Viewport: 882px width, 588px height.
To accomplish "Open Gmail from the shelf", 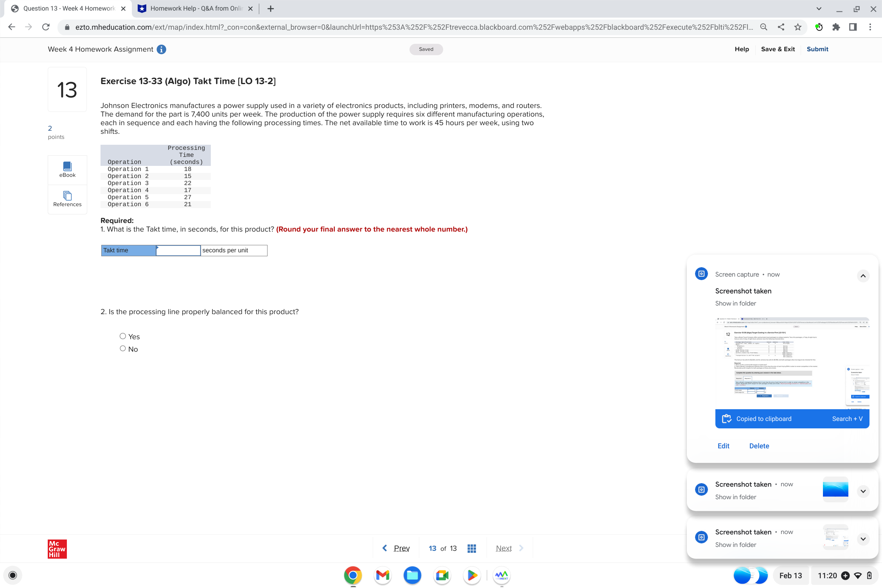I will tap(383, 575).
